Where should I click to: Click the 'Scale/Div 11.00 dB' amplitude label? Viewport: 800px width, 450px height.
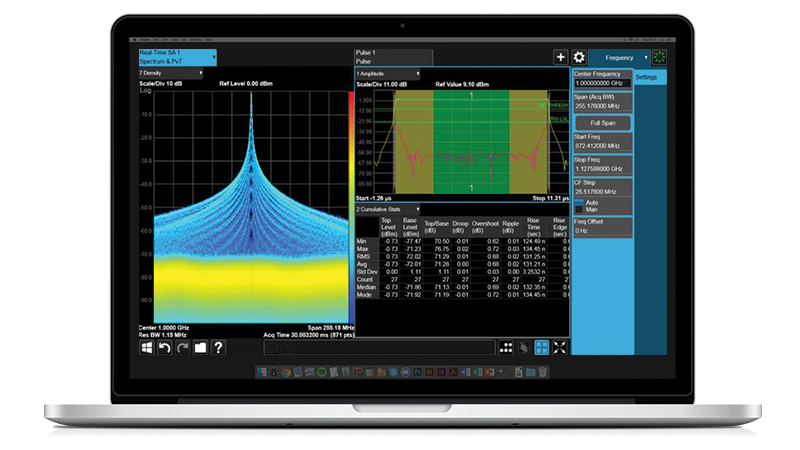(x=382, y=84)
